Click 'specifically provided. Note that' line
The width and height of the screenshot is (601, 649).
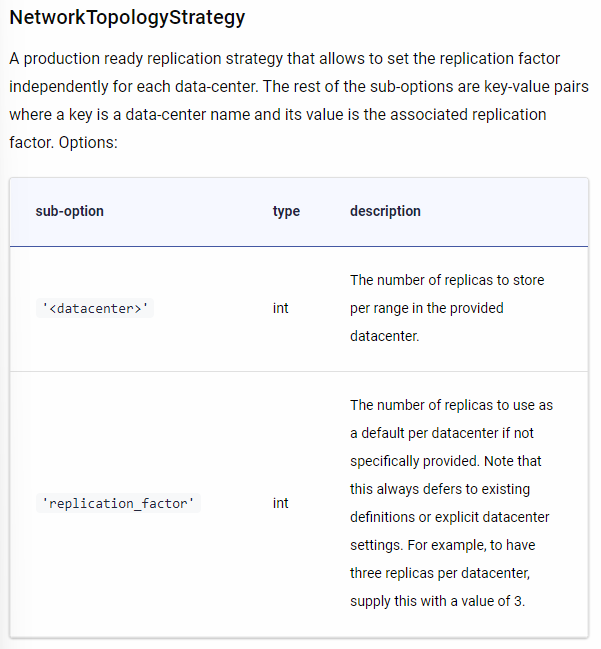point(445,461)
